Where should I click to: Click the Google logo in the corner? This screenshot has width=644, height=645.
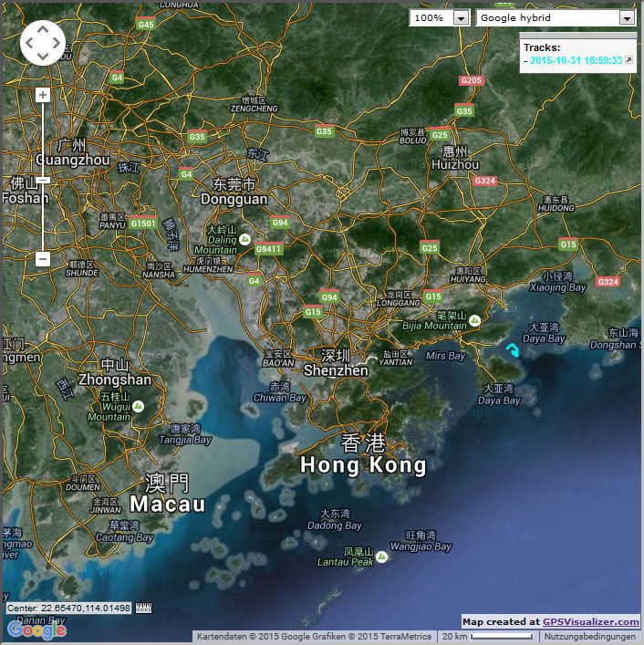point(36,629)
